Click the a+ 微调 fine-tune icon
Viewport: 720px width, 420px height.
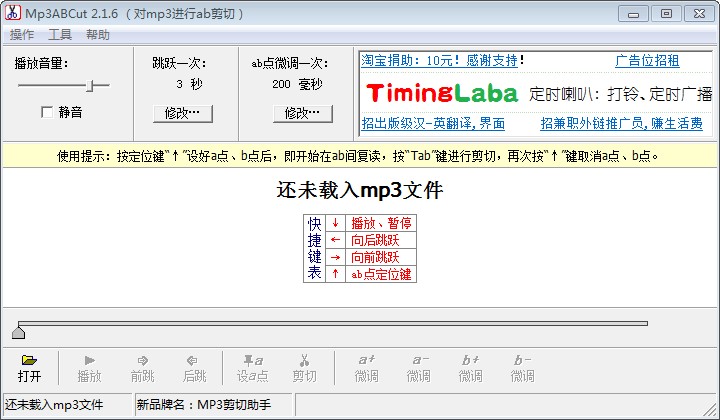[366, 360]
